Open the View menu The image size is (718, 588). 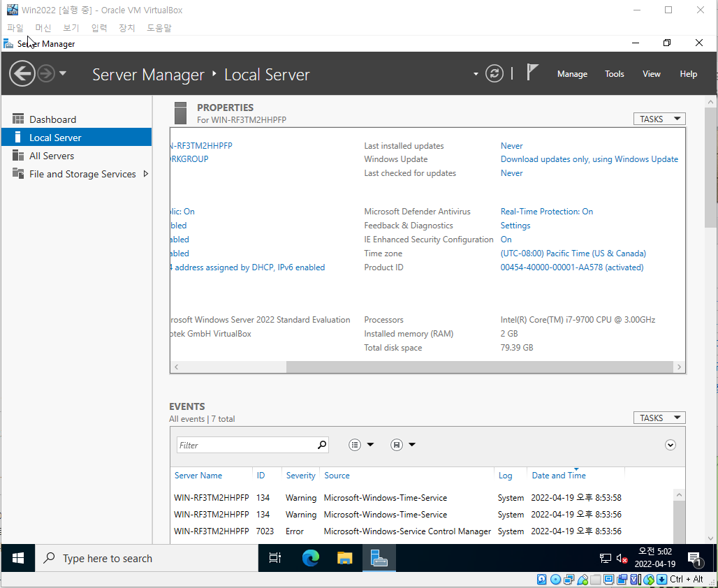click(x=651, y=74)
